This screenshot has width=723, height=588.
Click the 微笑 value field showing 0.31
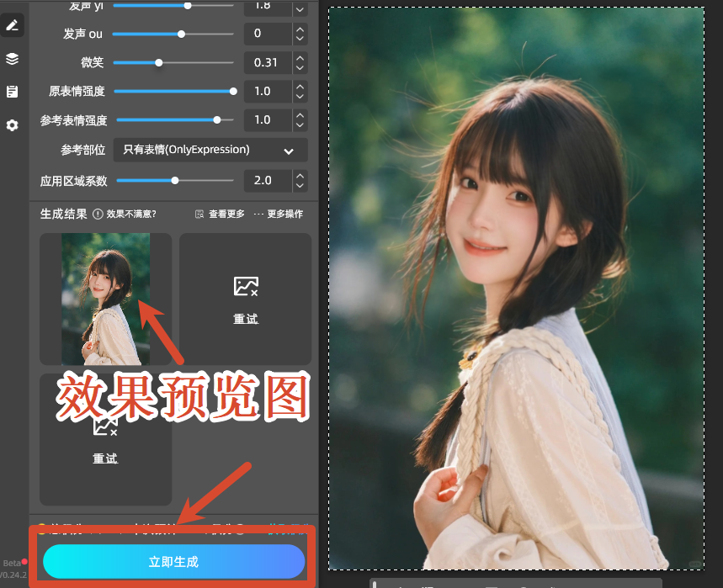[268, 63]
